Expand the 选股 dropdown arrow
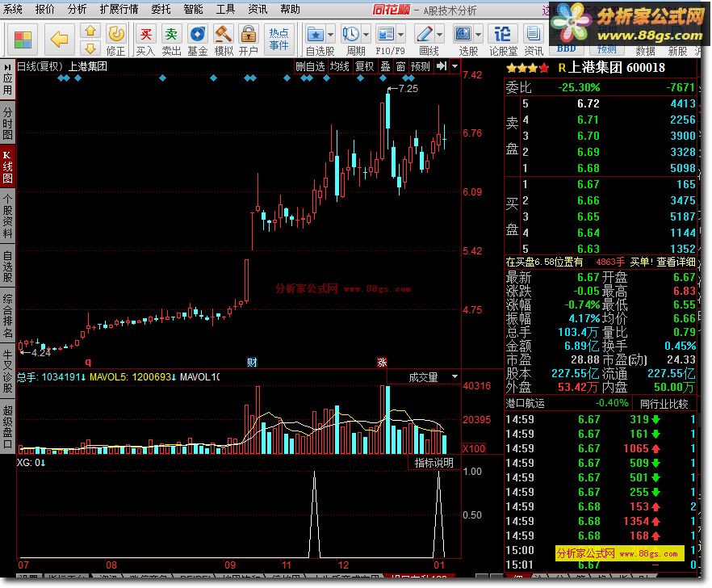This screenshot has height=588, width=712. [478, 35]
